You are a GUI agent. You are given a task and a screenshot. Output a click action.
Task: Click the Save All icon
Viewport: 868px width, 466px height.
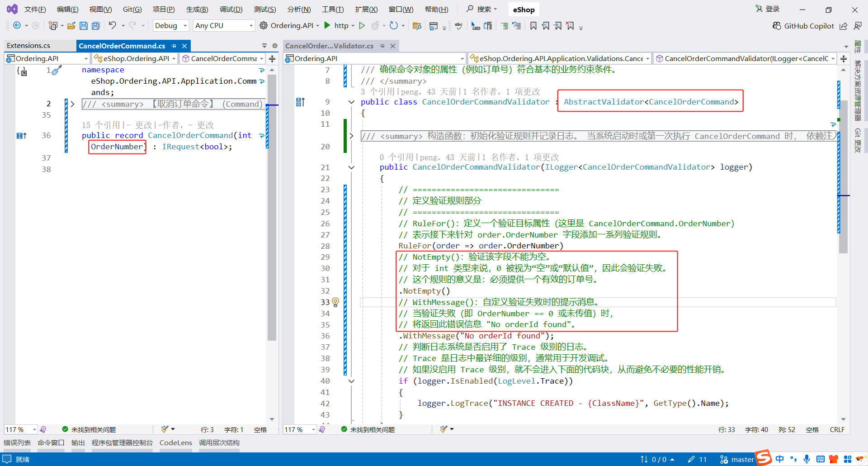[95, 25]
